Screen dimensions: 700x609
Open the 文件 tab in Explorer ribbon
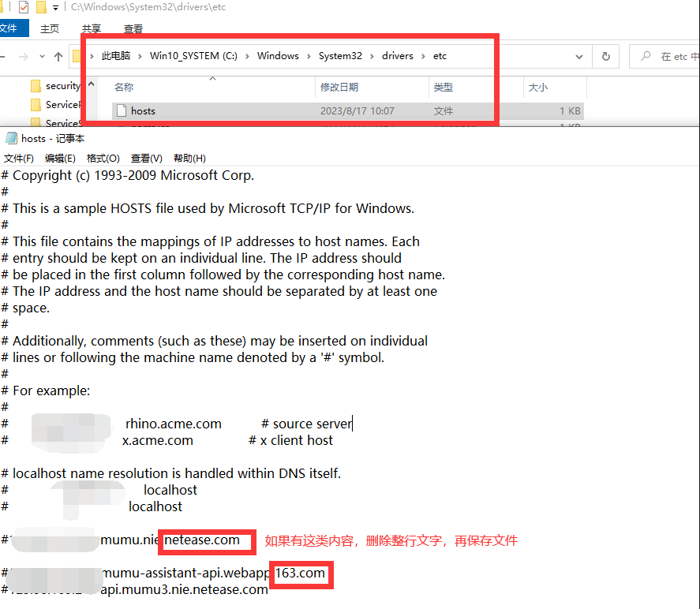pyautogui.click(x=13, y=28)
